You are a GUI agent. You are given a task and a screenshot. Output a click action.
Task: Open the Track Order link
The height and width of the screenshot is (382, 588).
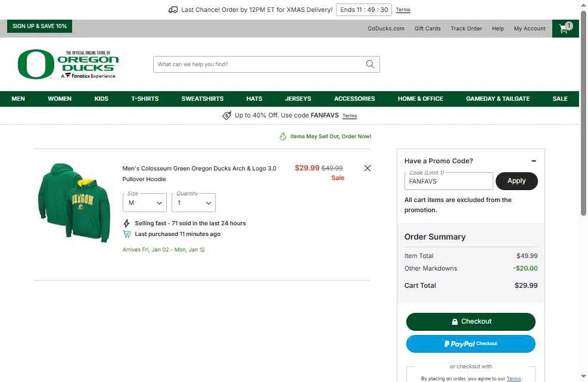point(466,29)
